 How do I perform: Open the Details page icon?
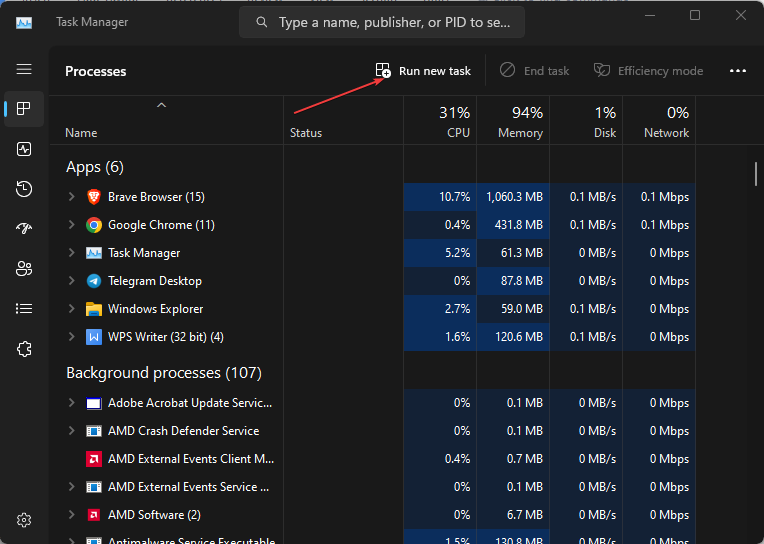click(x=24, y=309)
